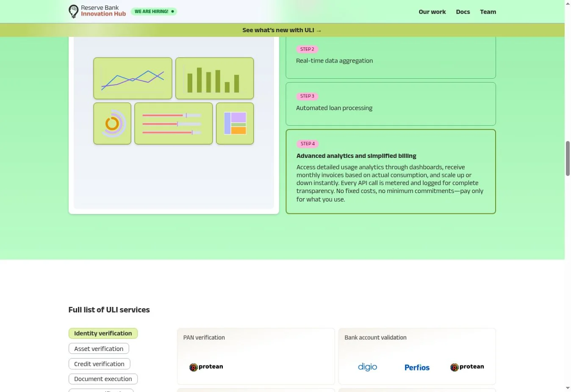Open the Our work menu
This screenshot has width=571, height=392.
432,12
